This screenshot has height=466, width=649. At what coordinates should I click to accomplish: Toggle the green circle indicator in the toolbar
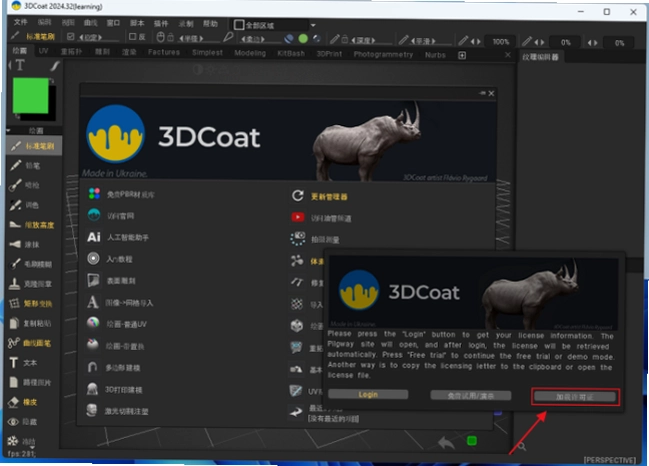[x=303, y=39]
